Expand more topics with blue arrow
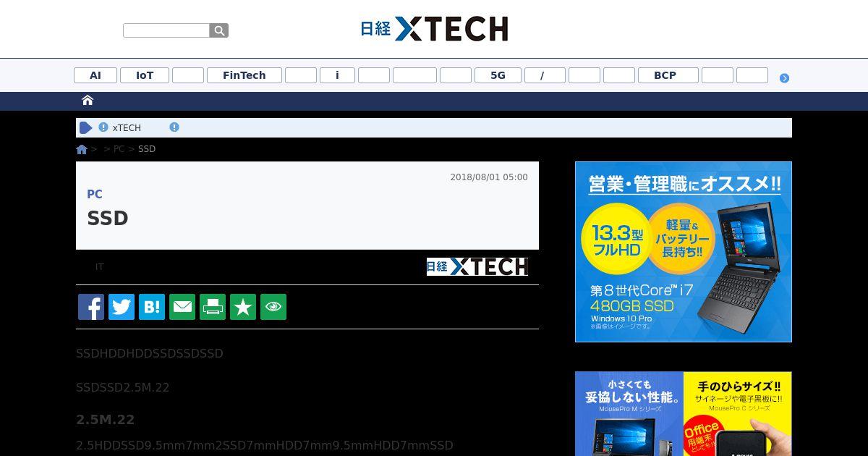The image size is (868, 456). (784, 78)
